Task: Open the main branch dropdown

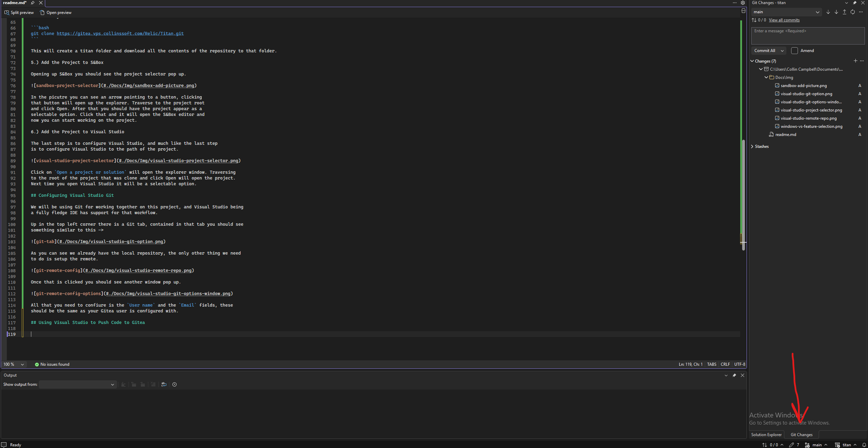Action: point(817,12)
